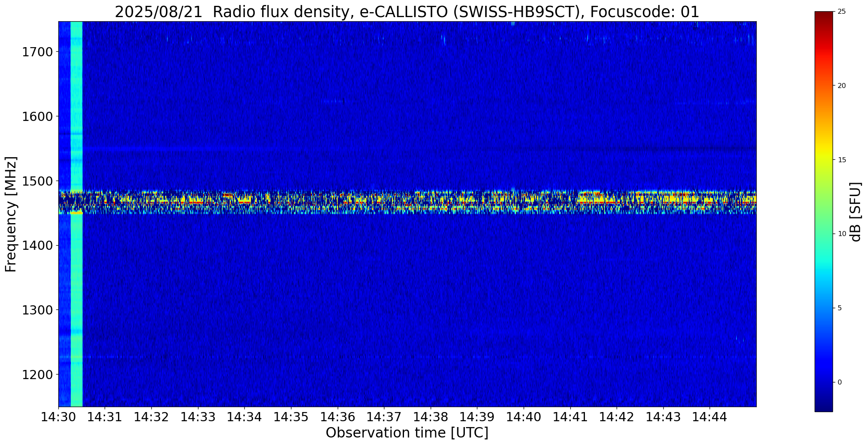Viewport: 868px width, 445px height.
Task: Click the 'Observation time [UTC]' x-axis label
Action: [407, 433]
